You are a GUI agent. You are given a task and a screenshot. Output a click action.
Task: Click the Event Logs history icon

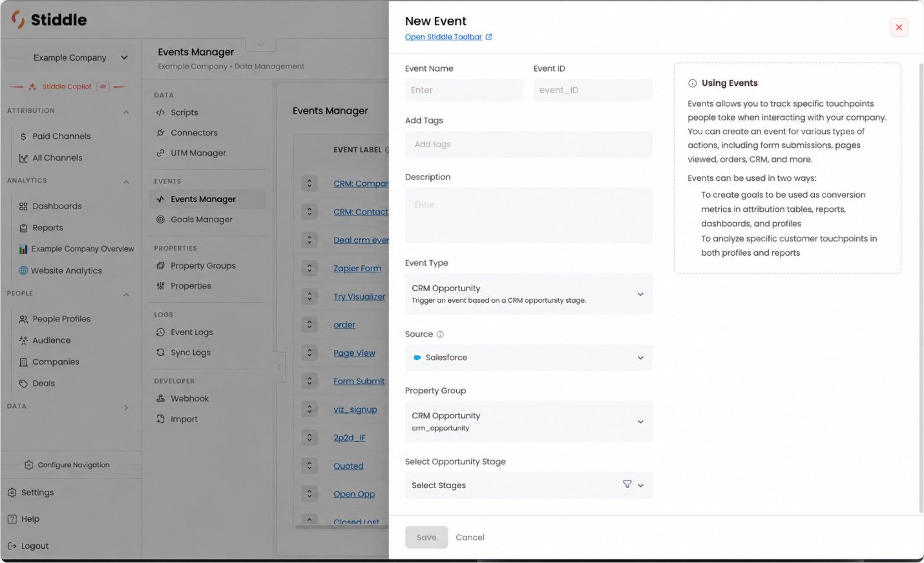coord(160,333)
